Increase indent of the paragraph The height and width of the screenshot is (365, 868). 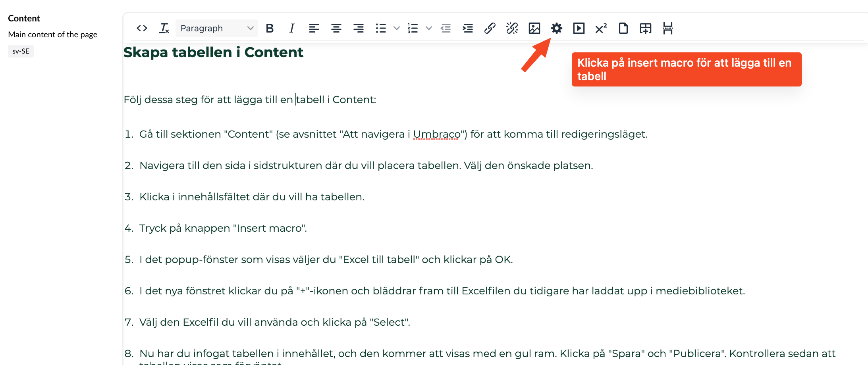(x=468, y=28)
